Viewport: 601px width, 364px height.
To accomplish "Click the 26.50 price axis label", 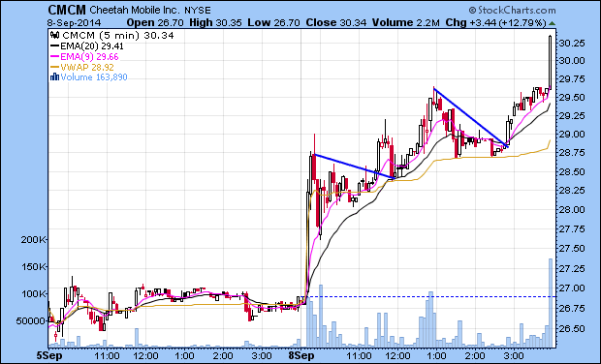I will coord(572,328).
